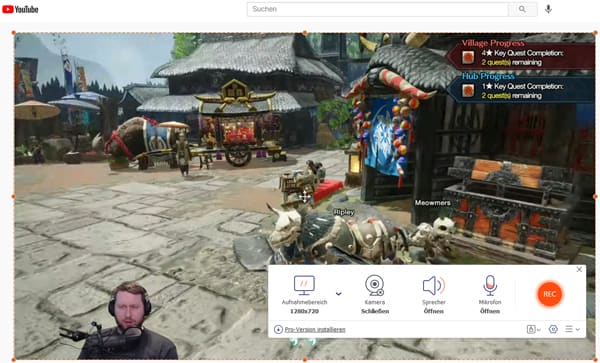Click the Kamera Schließen label
Image resolution: width=600 pixels, height=363 pixels.
pos(375,311)
